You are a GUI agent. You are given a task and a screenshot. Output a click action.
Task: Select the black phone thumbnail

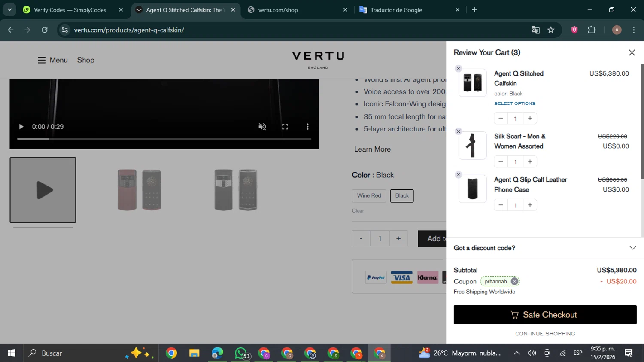click(236, 190)
